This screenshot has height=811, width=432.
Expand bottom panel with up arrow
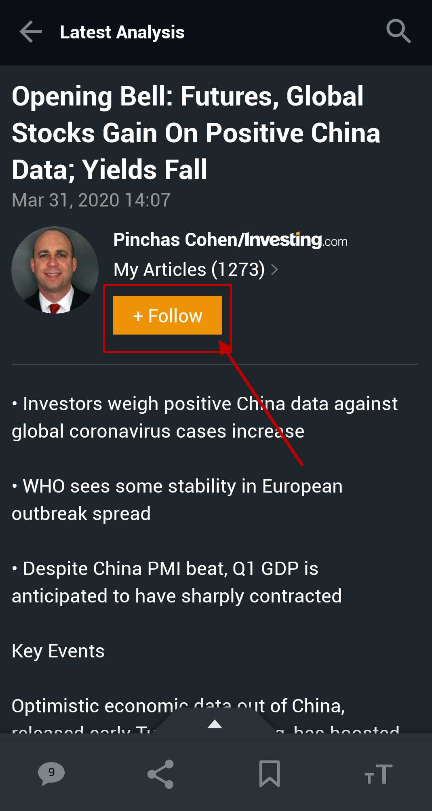point(215,724)
